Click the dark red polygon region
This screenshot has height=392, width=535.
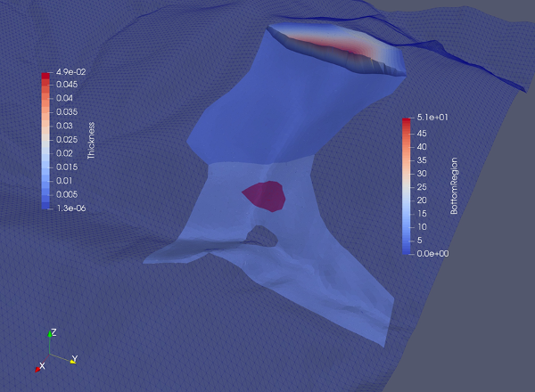coord(265,196)
